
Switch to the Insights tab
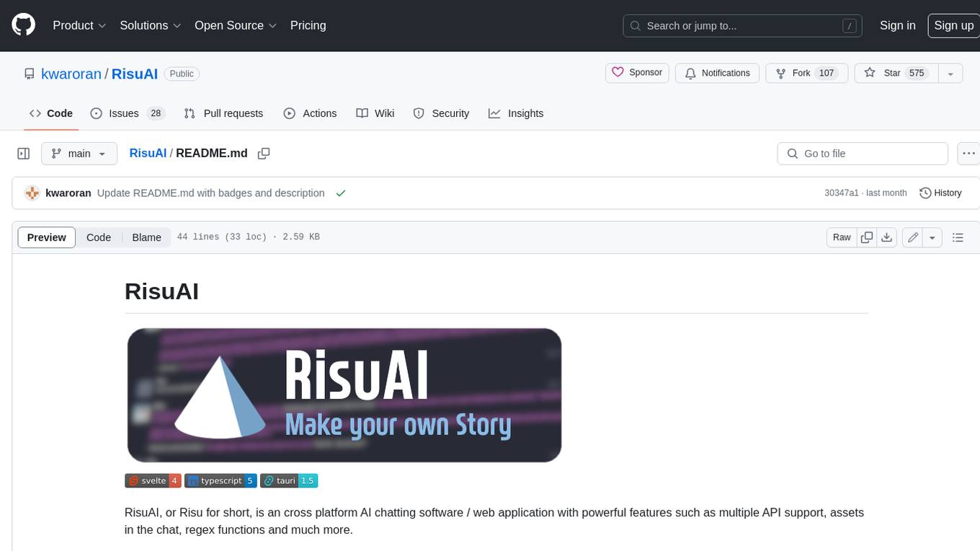[516, 113]
